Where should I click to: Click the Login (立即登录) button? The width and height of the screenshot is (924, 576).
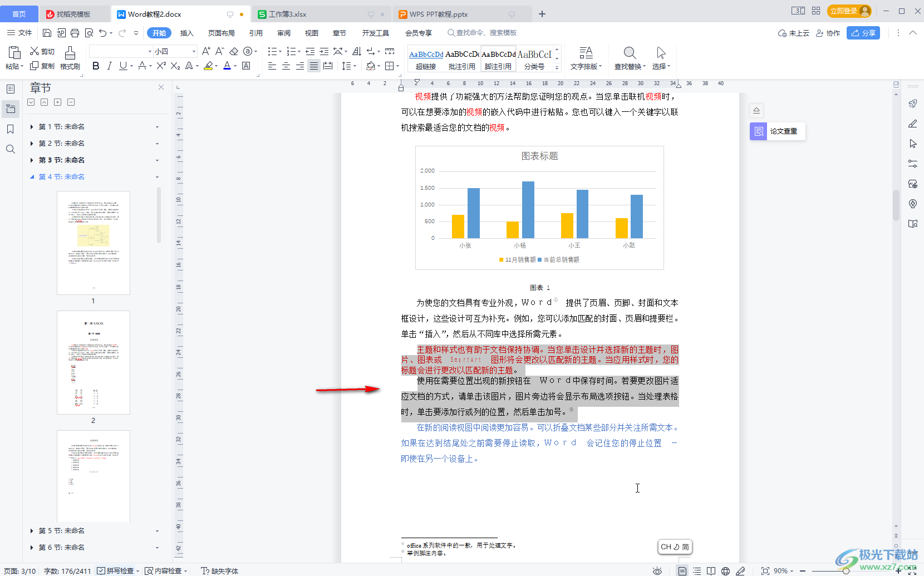click(849, 11)
